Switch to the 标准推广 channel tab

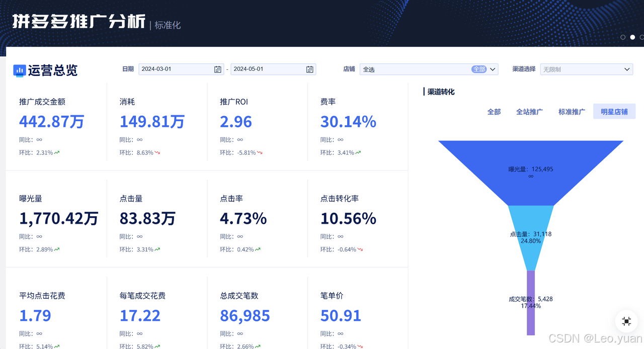click(x=572, y=112)
